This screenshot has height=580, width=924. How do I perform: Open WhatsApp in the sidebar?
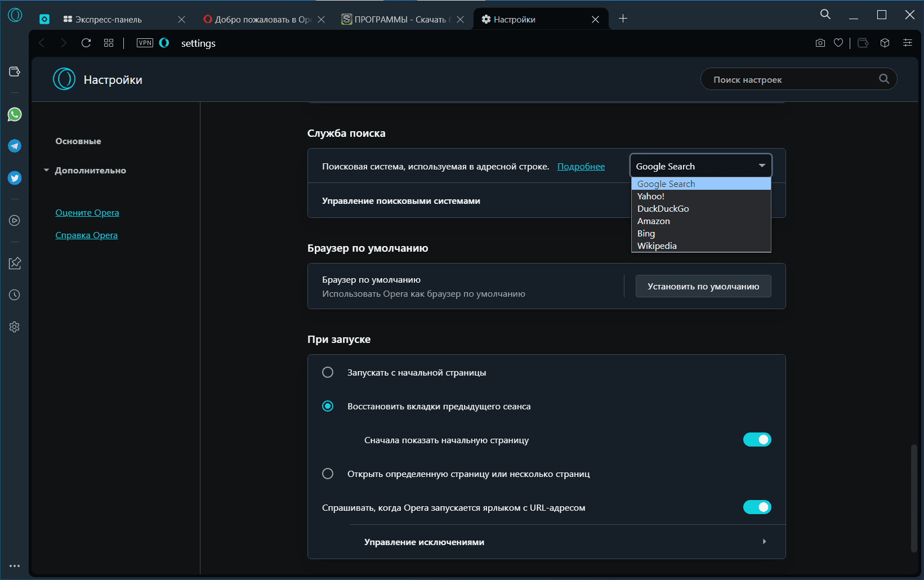tap(15, 114)
